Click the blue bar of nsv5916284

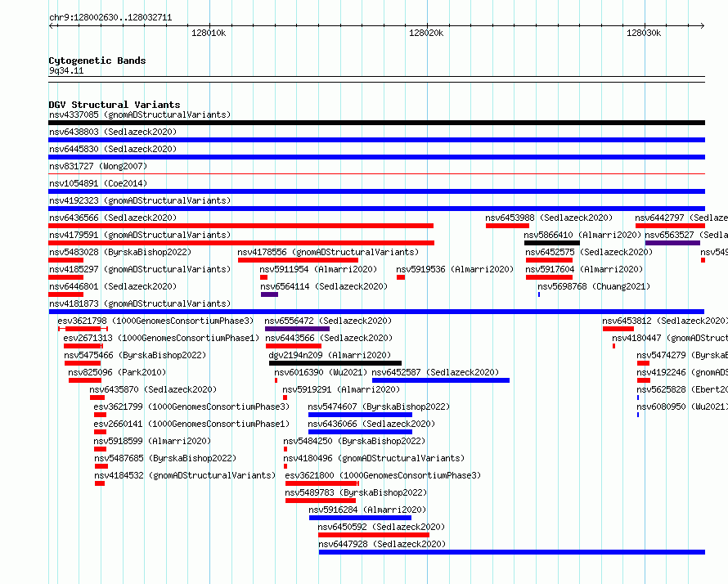click(360, 518)
